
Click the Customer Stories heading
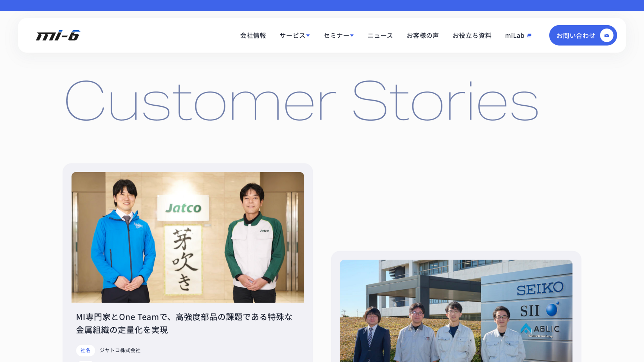click(x=302, y=101)
